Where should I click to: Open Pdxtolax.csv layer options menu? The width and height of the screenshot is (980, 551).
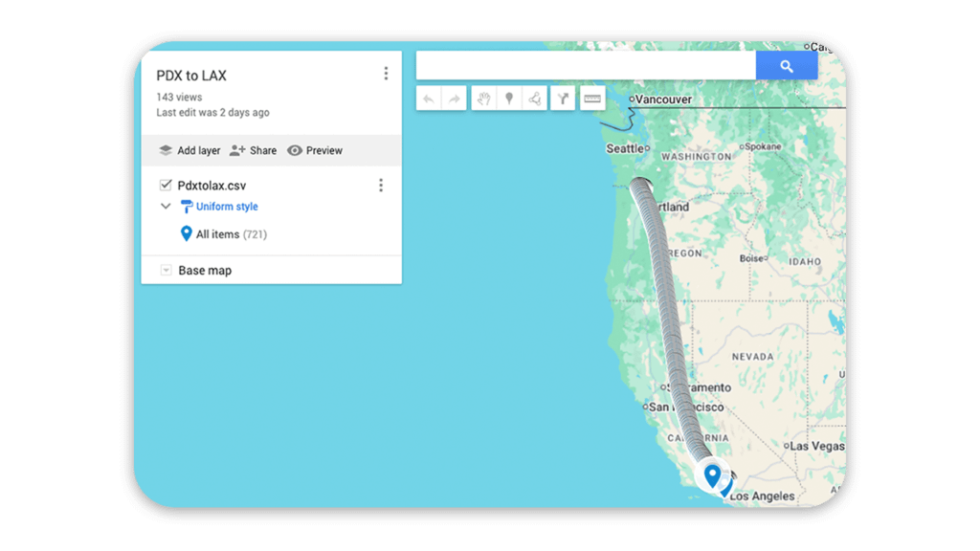[x=381, y=185]
